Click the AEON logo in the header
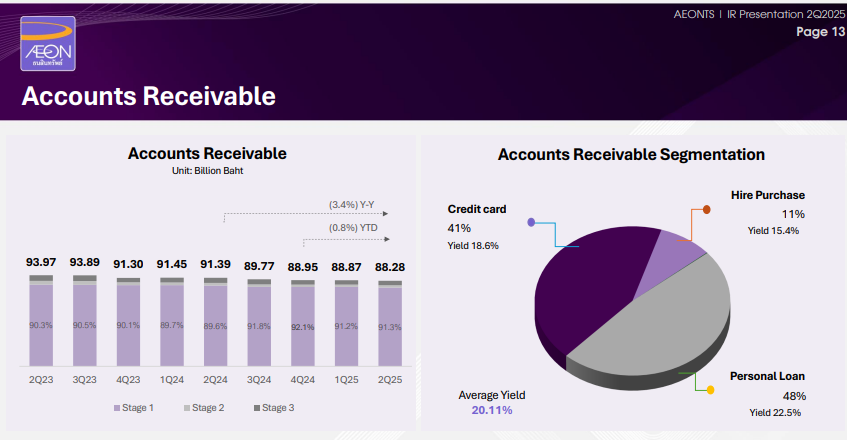Viewport: 847px width, 440px height. tap(48, 44)
